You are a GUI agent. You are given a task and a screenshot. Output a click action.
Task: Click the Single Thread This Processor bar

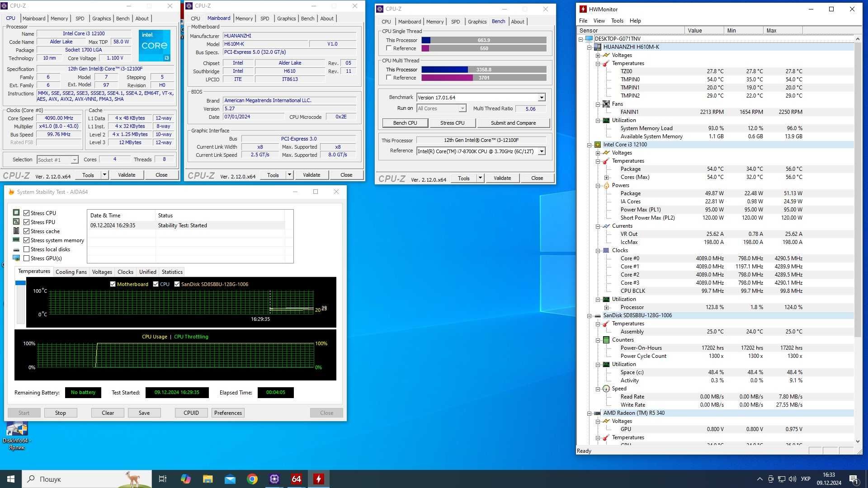tap(484, 40)
